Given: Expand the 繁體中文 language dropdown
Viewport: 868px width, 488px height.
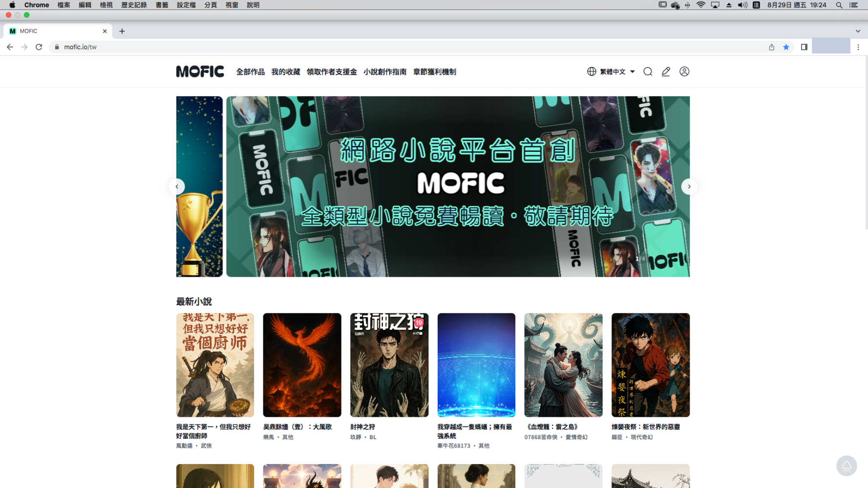Looking at the screenshot, I should point(617,72).
